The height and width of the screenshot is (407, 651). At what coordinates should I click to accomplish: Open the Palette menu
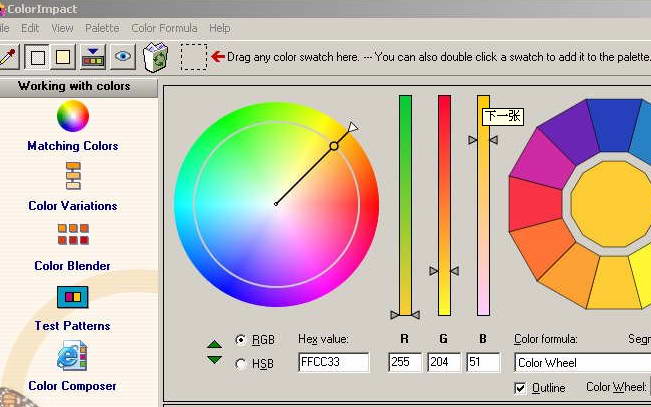click(102, 28)
